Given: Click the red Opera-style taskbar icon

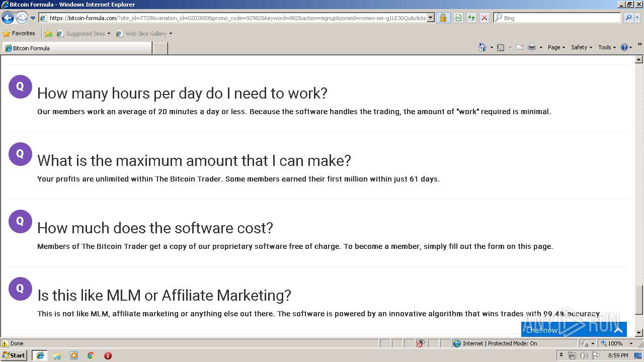Looking at the screenshot, I should coord(108,355).
